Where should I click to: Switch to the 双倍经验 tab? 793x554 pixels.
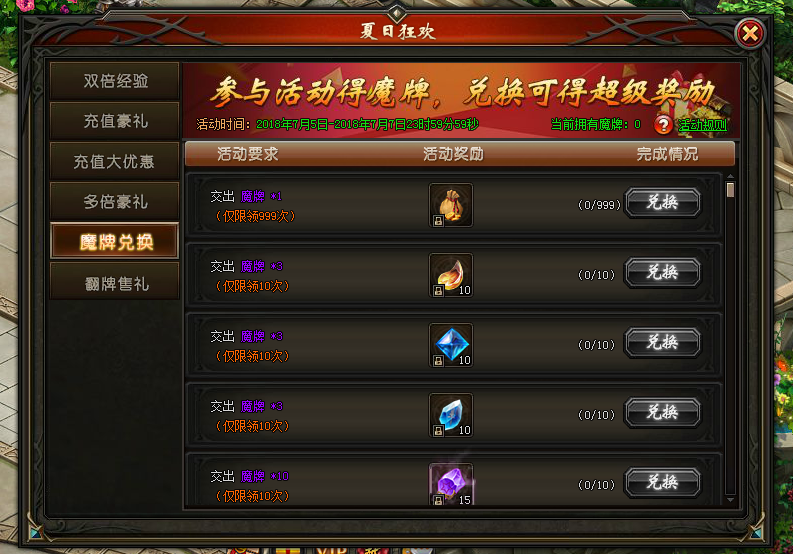click(x=115, y=81)
